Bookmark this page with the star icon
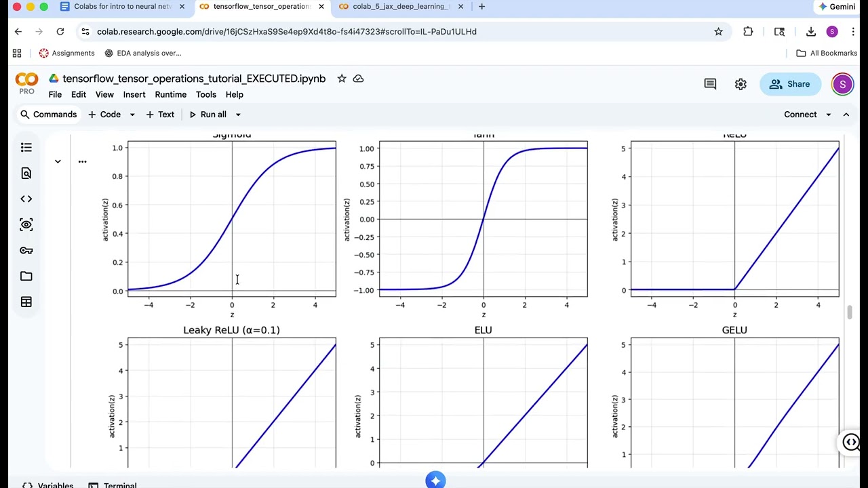 point(718,31)
